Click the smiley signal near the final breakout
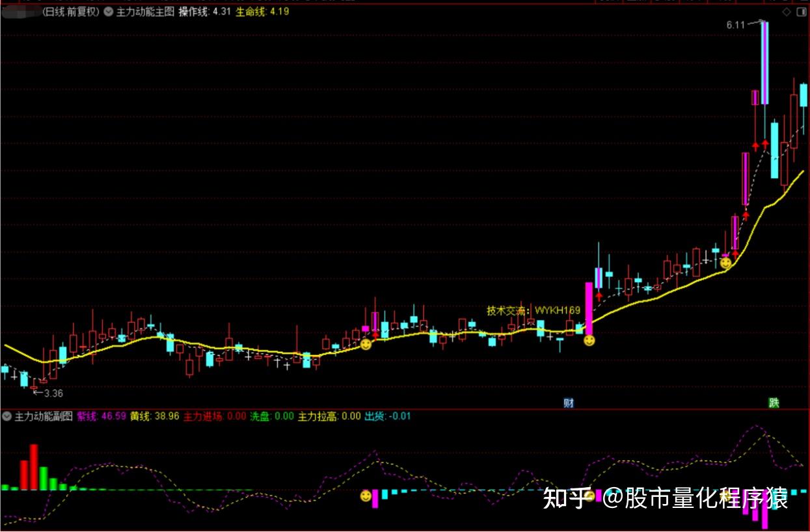This screenshot has height=532, width=810. pos(725,263)
